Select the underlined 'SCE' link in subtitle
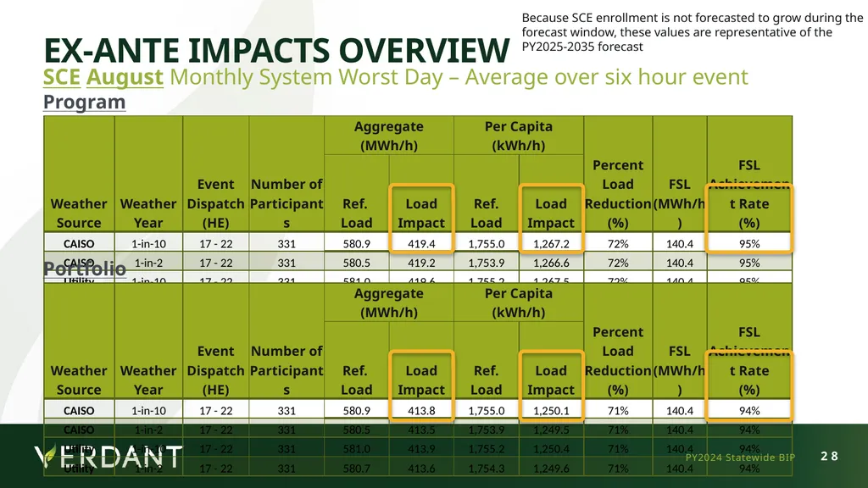 click(61, 77)
